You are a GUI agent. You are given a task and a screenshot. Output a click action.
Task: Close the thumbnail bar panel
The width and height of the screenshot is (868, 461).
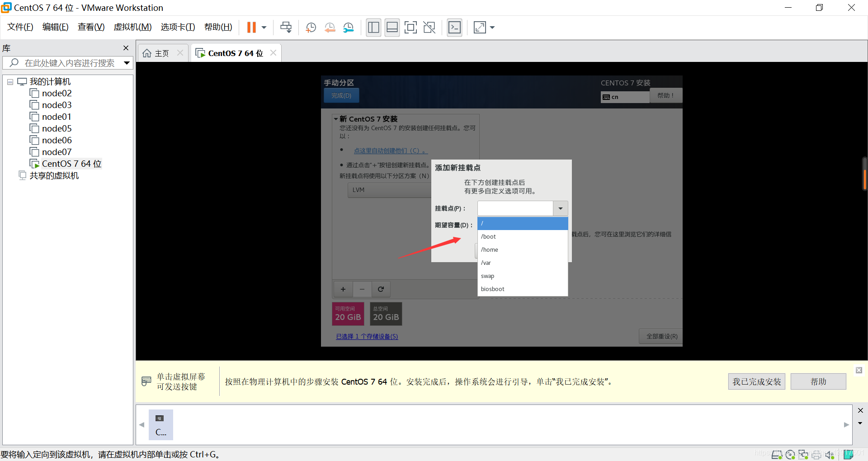point(860,410)
